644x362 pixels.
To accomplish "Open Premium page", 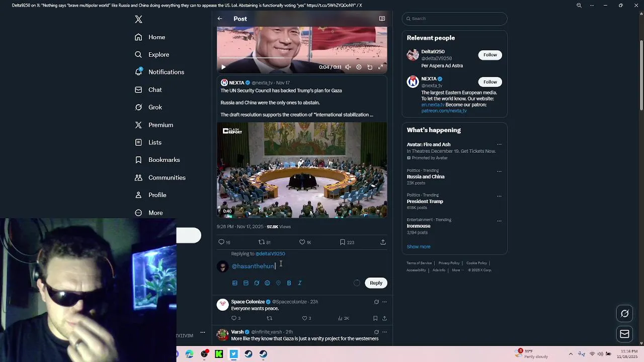I will point(154,125).
